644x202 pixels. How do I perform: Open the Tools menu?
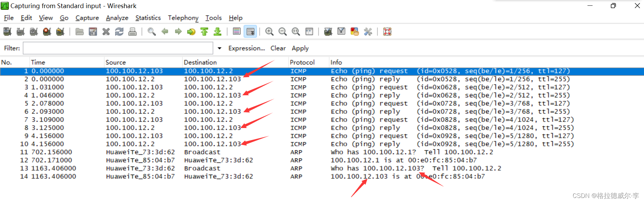coord(214,18)
